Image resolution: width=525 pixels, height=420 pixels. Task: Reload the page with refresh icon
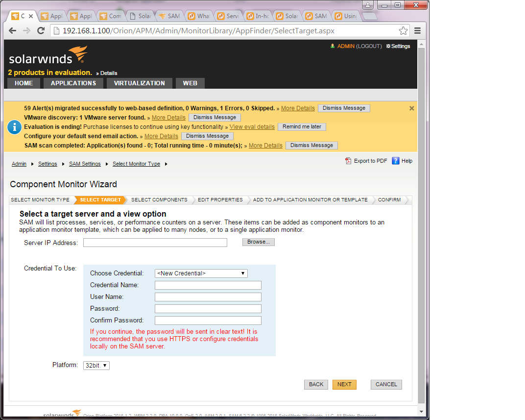pos(41,31)
